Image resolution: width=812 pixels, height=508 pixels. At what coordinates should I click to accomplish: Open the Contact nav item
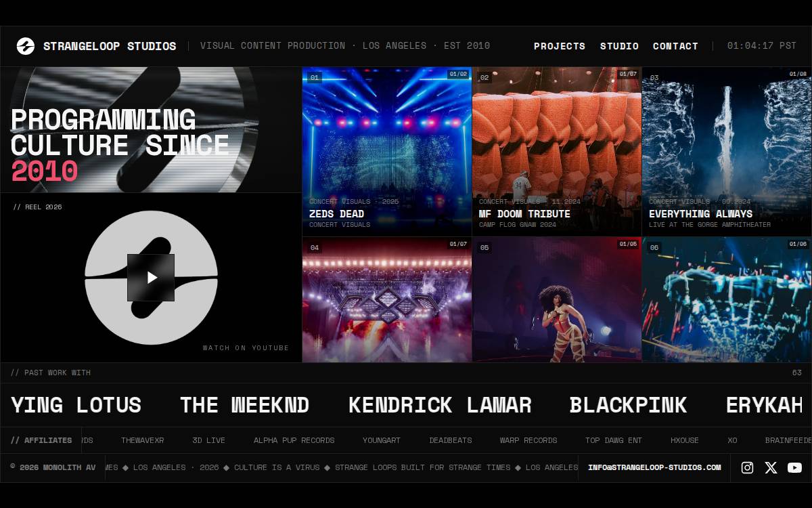click(675, 46)
